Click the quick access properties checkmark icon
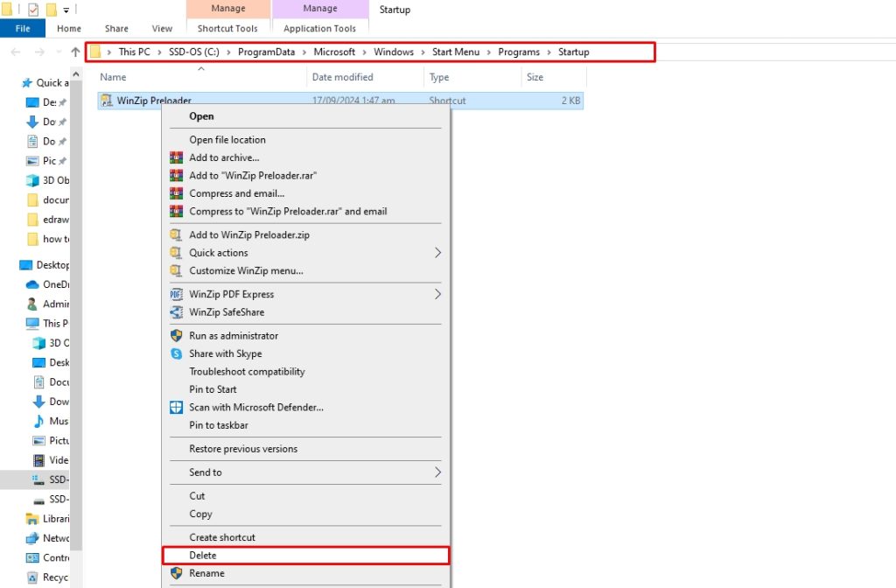The image size is (896, 588). pos(33,9)
